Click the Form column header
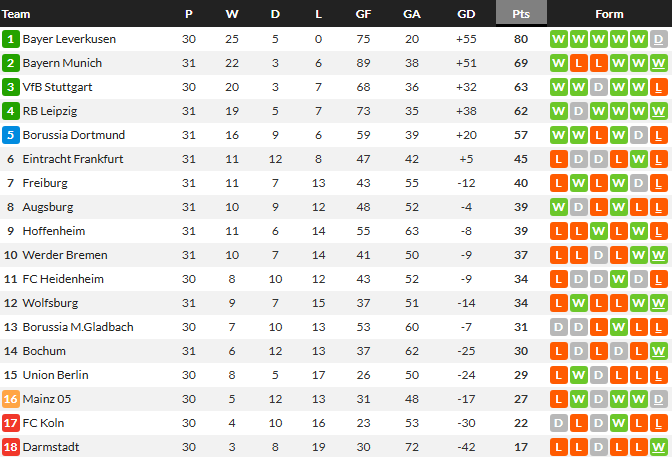This screenshot has width=672, height=457. point(608,14)
